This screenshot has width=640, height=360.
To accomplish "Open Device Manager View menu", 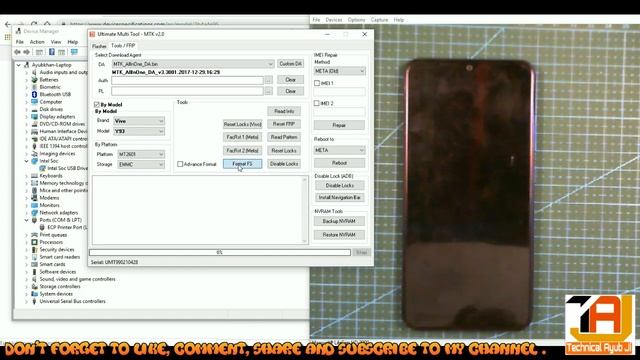I will (x=56, y=42).
